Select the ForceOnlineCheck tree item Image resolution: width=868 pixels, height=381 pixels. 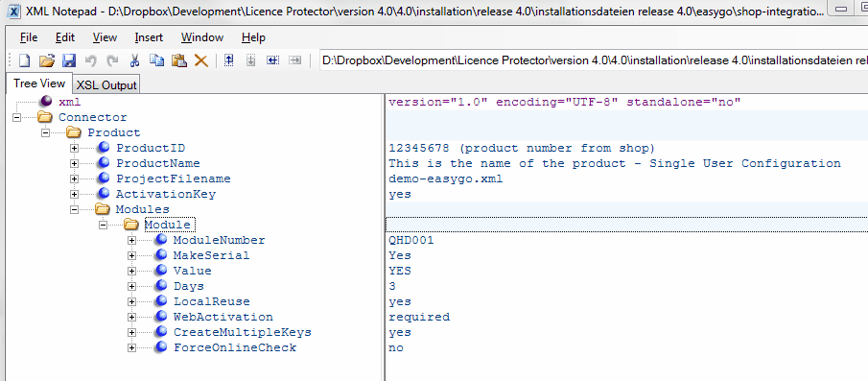click(235, 347)
